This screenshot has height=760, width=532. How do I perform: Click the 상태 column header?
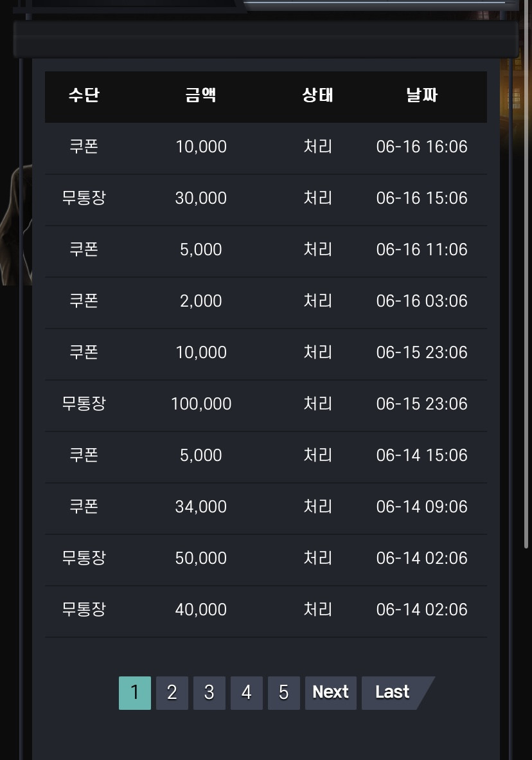[318, 95]
